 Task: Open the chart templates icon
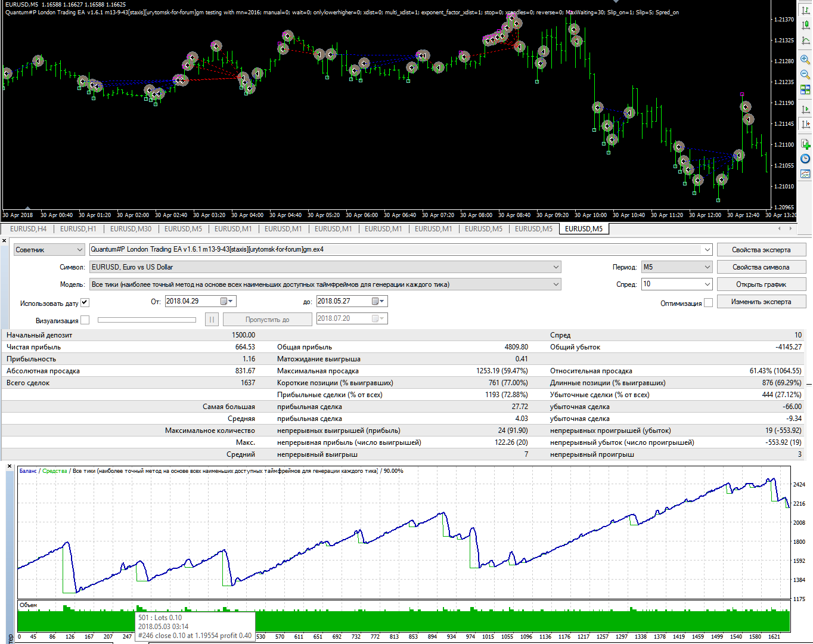pyautogui.click(x=805, y=174)
